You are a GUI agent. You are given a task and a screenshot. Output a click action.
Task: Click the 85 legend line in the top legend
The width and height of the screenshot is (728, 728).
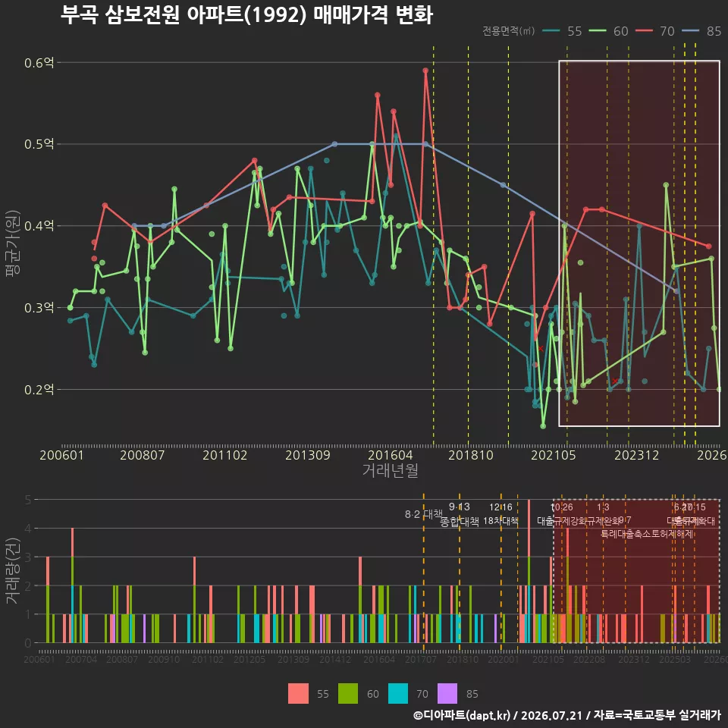[690, 31]
